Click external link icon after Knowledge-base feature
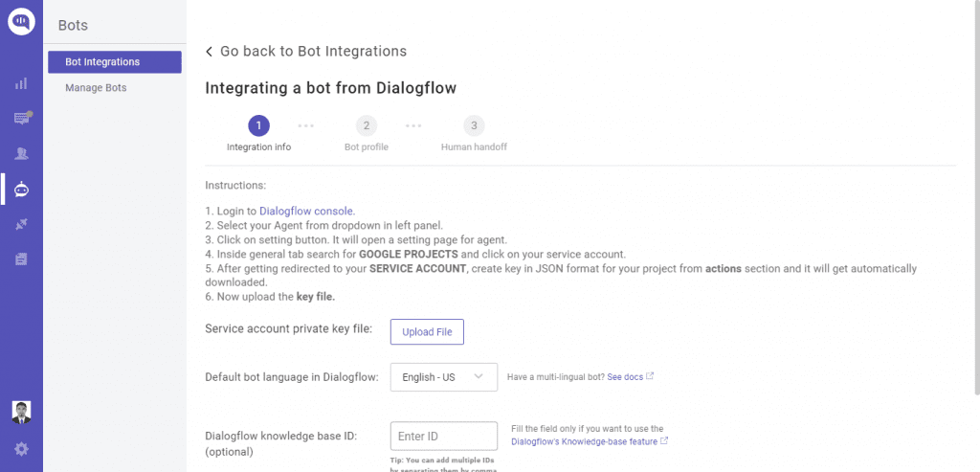 click(x=664, y=440)
